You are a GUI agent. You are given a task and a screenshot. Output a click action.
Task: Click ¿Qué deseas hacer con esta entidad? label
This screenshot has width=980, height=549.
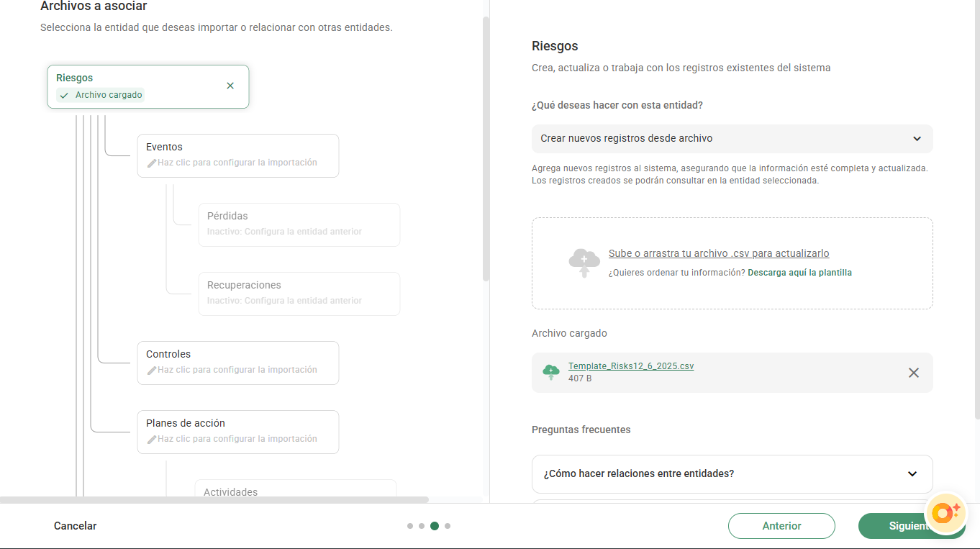[617, 105]
